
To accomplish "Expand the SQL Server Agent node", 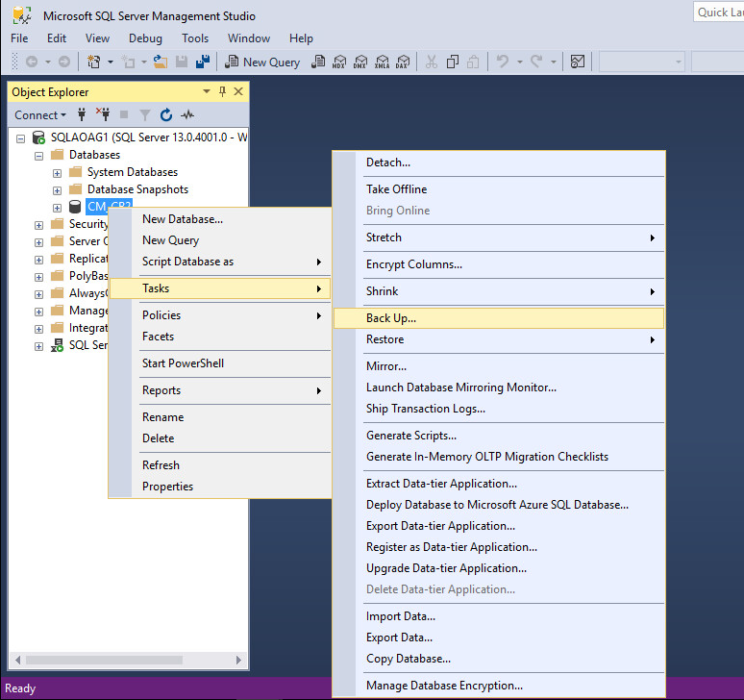I will tap(38, 346).
